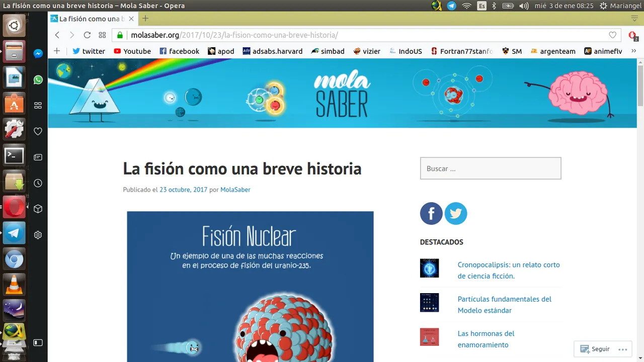The image size is (644, 362).
Task: Go back to the previous page
Action: (57, 35)
